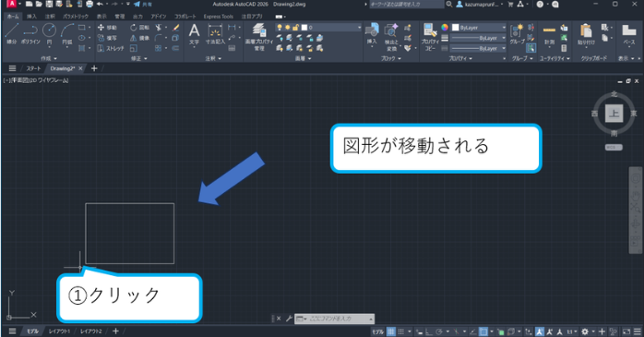Click the Autodesk App Store cart icon
This screenshot has width=644, height=337.
[x=510, y=4]
